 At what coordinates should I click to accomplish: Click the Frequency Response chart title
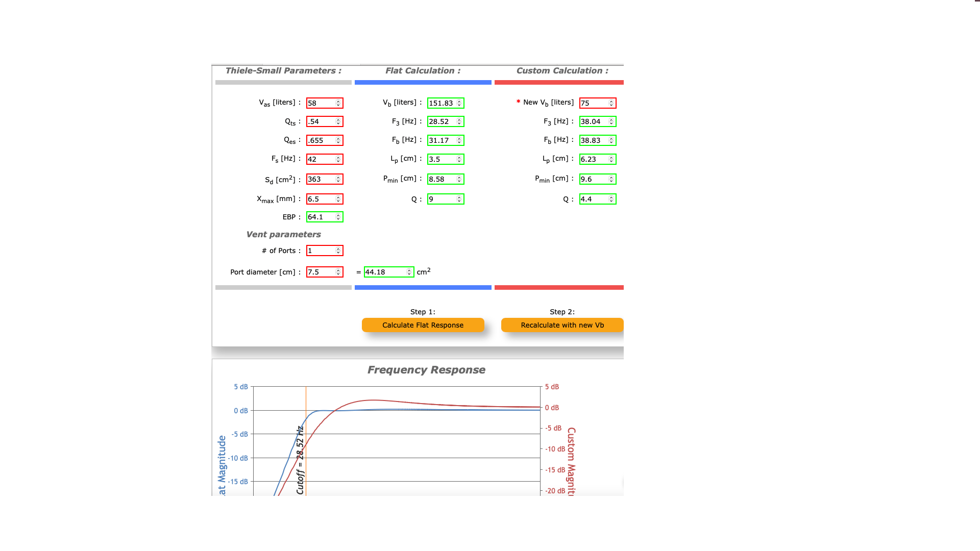pyautogui.click(x=426, y=370)
